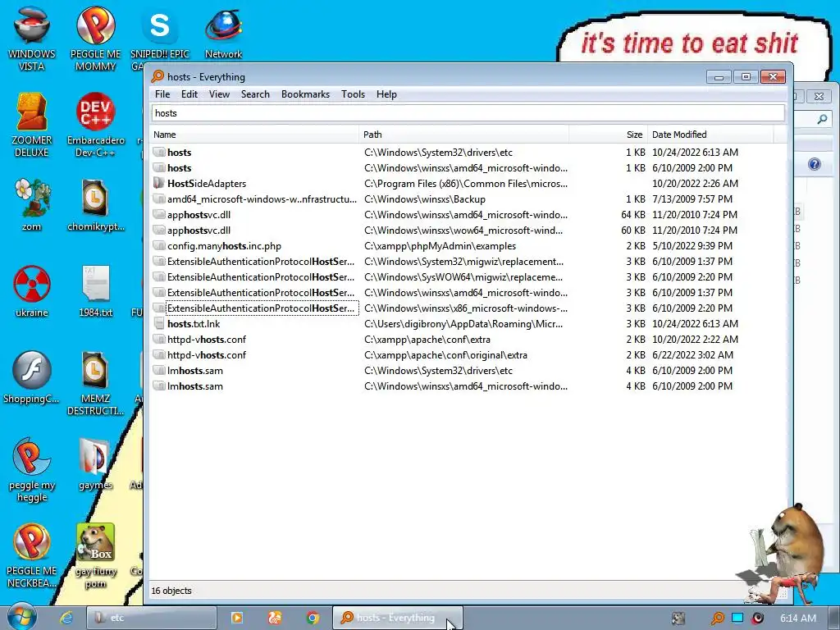Open the Edit menu
Screen dimensions: 840x630
(x=189, y=94)
